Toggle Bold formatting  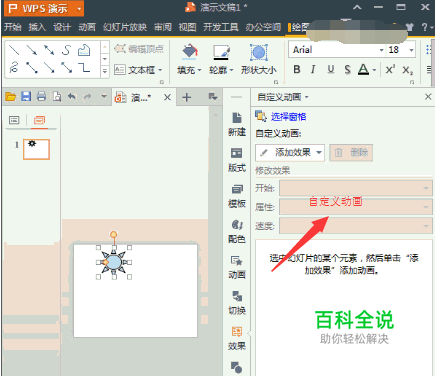pos(297,69)
